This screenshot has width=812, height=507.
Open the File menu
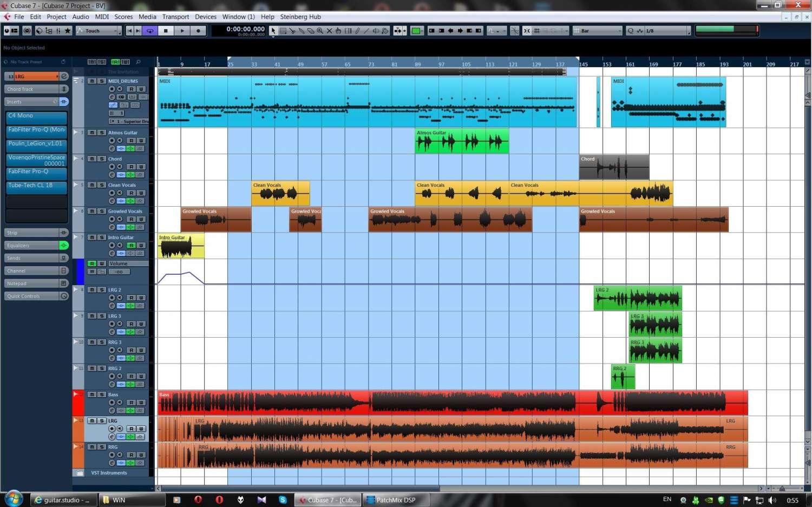pos(19,17)
